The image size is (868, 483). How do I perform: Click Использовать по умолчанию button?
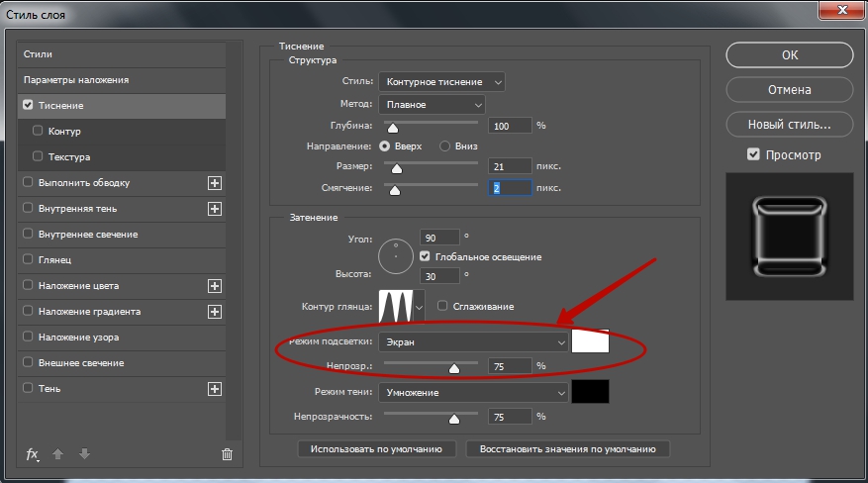pos(376,449)
